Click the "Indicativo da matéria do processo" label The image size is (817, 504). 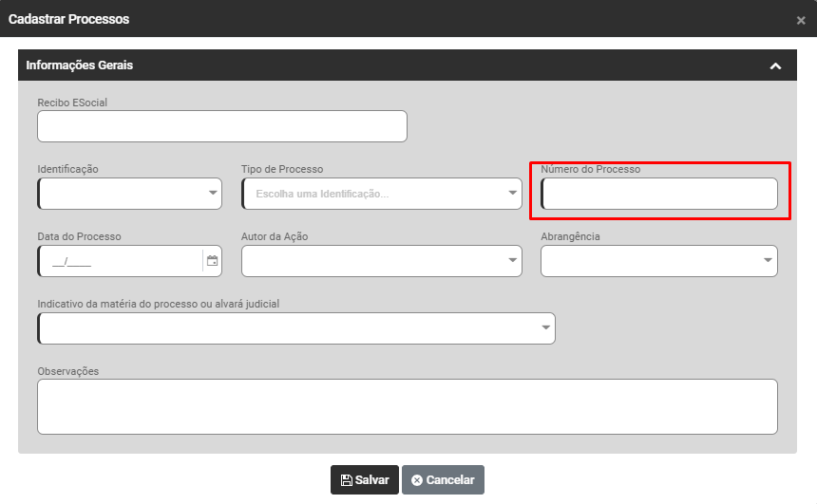coord(158,304)
